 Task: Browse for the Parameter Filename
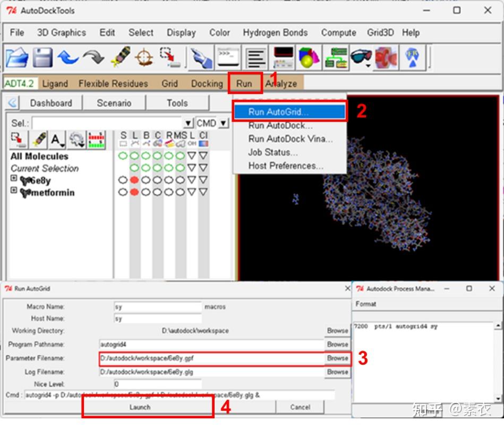pos(337,358)
